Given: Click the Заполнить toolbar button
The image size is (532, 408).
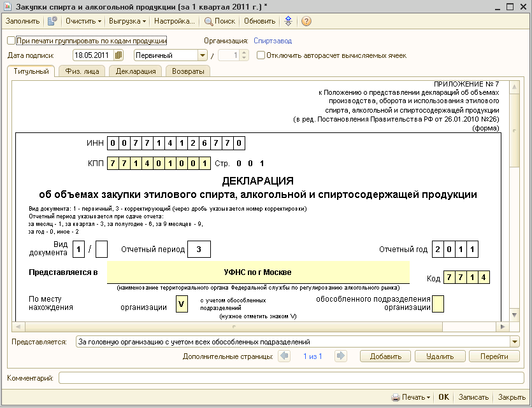Looking at the screenshot, I should click(23, 21).
